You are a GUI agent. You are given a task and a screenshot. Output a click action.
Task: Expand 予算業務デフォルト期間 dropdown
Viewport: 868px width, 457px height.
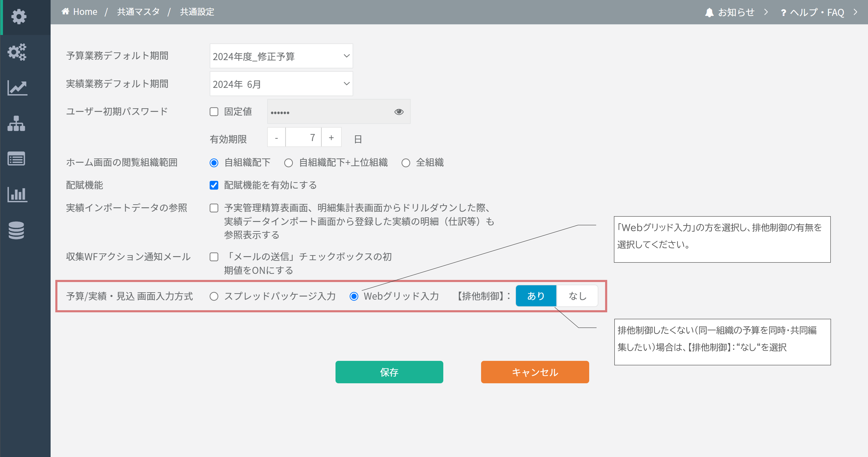281,56
